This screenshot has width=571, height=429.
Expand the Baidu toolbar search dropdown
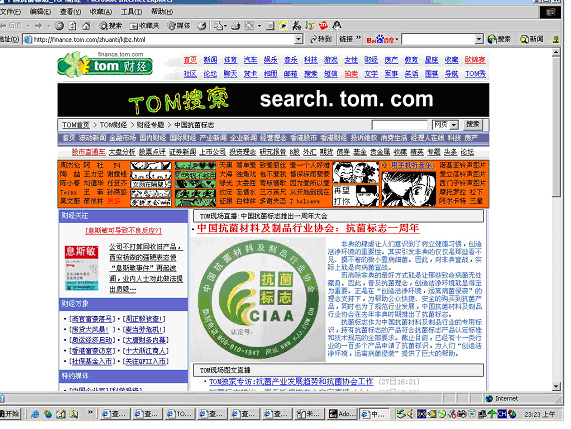tap(479, 39)
